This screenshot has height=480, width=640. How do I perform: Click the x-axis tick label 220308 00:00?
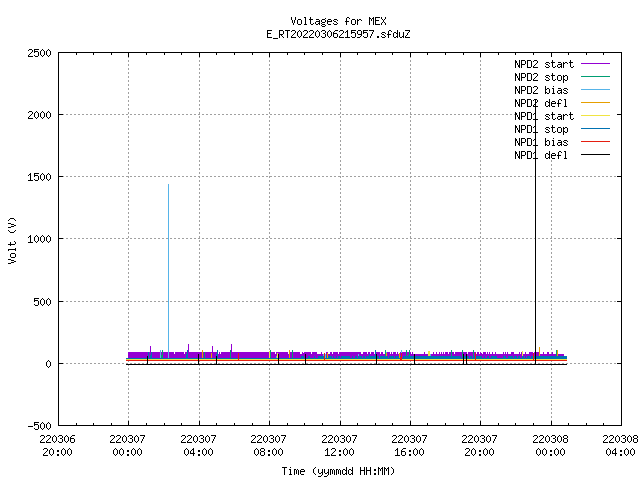tap(550, 446)
